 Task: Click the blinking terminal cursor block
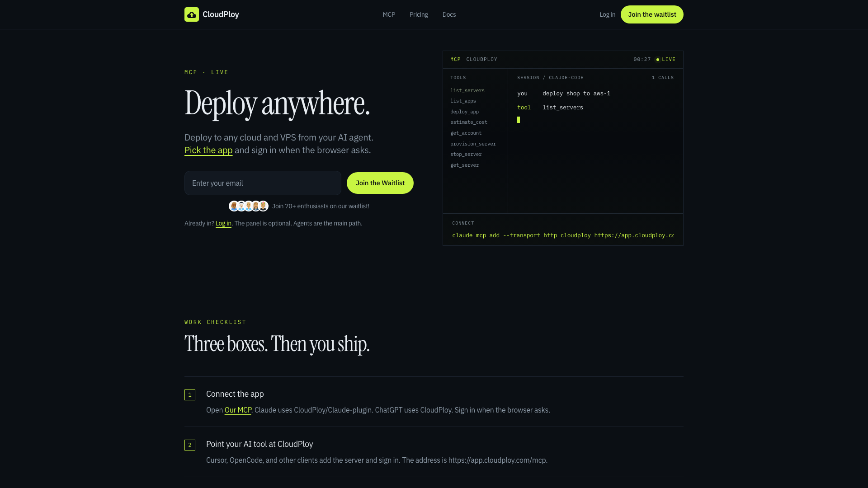pyautogui.click(x=519, y=120)
